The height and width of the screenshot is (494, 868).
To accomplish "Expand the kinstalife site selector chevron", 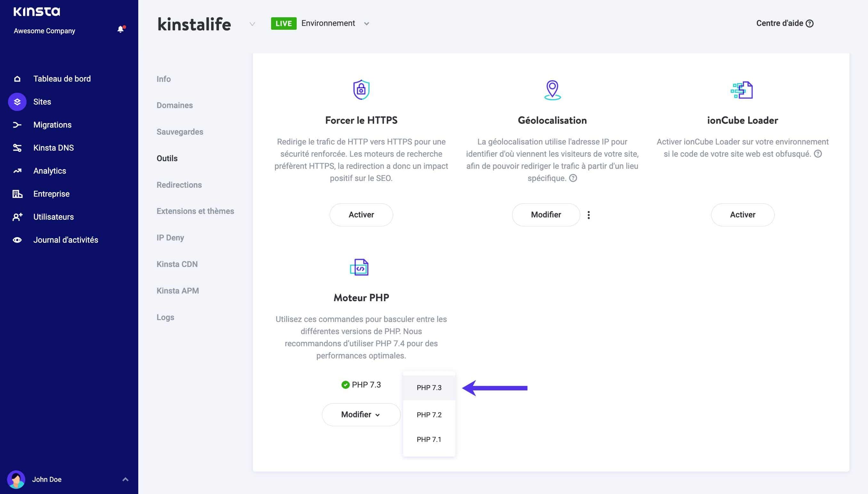I will click(252, 24).
